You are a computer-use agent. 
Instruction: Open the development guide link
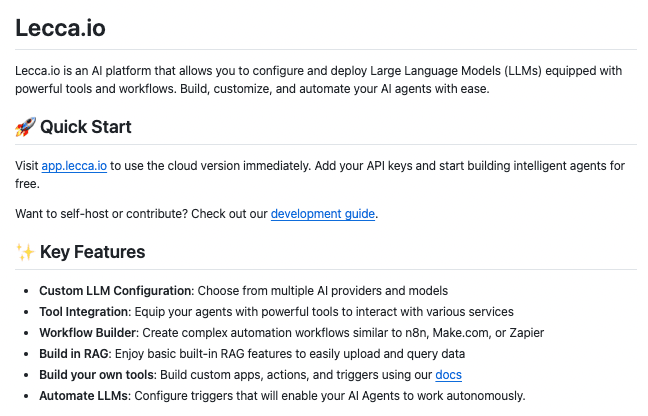pyautogui.click(x=323, y=213)
